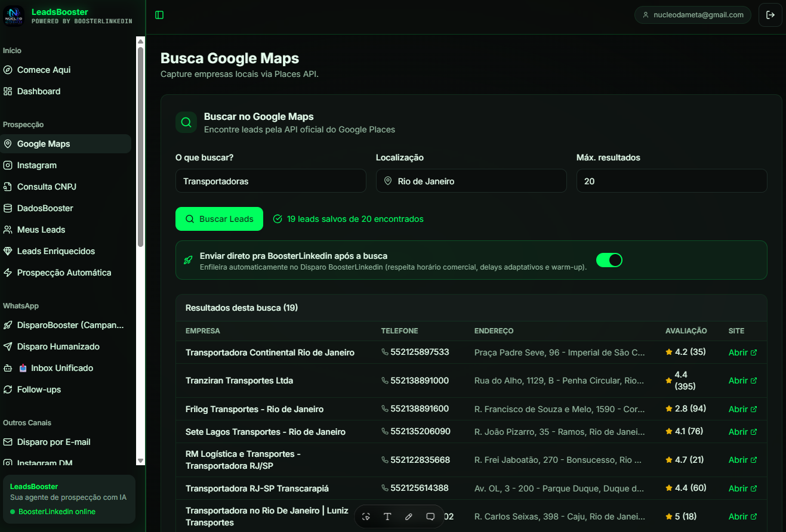Click address Rua do Alho, 1129

point(560,381)
